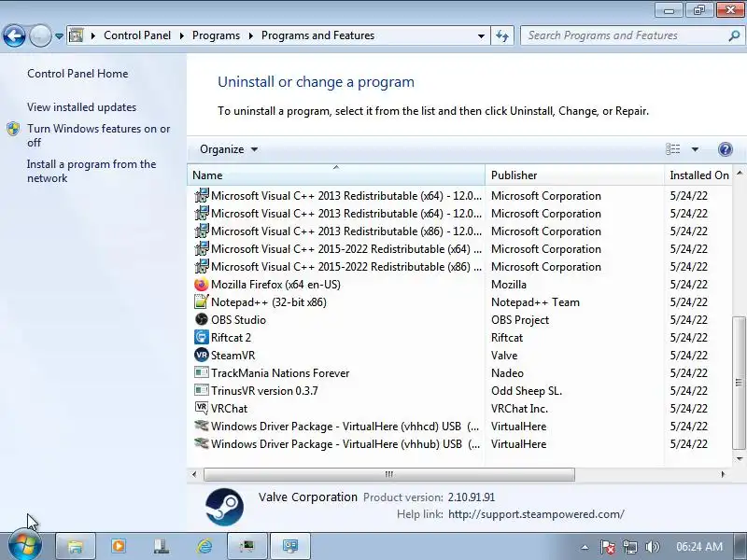The image size is (747, 560).
Task: Open the view options dropdown arrow
Action: (x=695, y=149)
